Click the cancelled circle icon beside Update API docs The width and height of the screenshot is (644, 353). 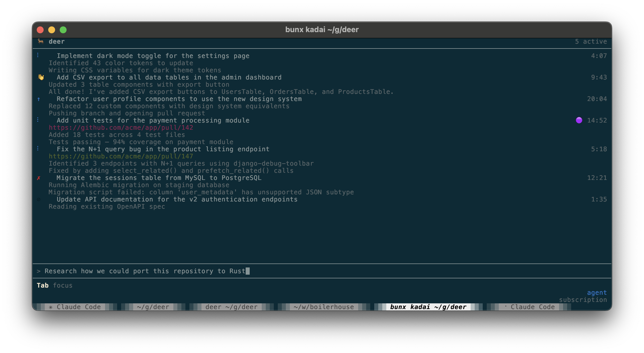(x=39, y=199)
